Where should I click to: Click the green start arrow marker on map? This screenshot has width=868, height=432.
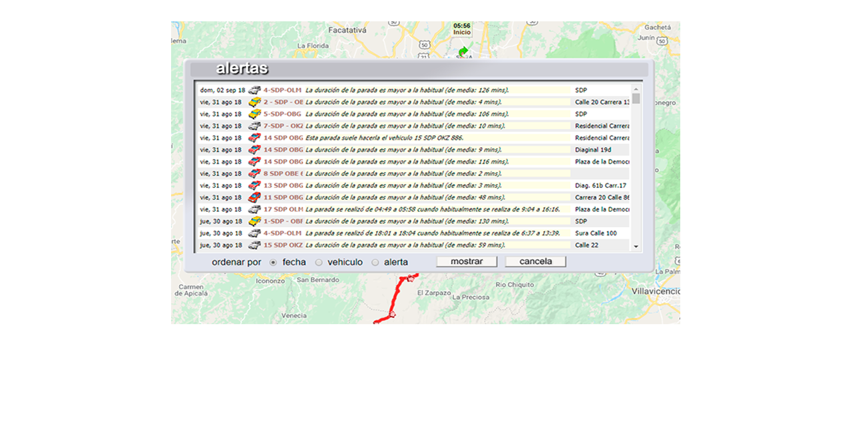(463, 51)
